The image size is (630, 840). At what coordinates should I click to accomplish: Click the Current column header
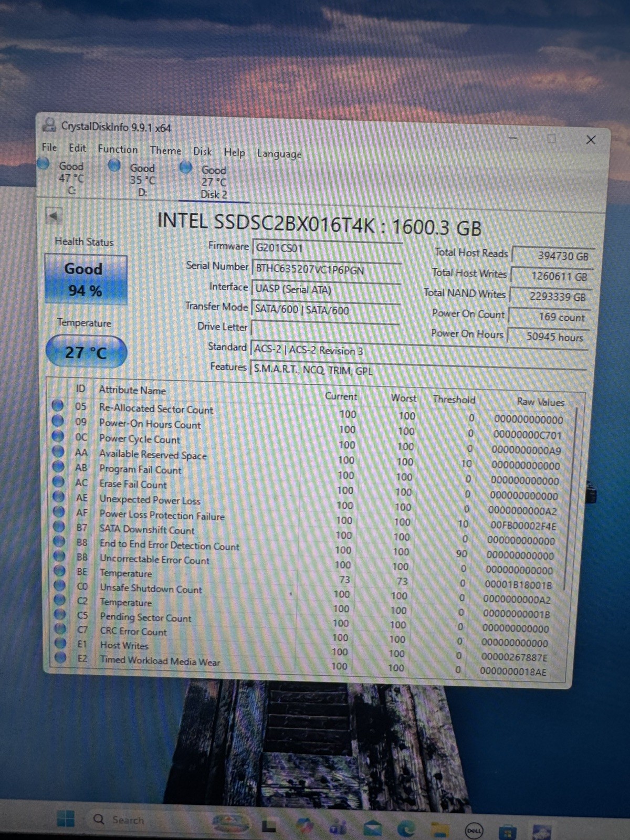[341, 396]
